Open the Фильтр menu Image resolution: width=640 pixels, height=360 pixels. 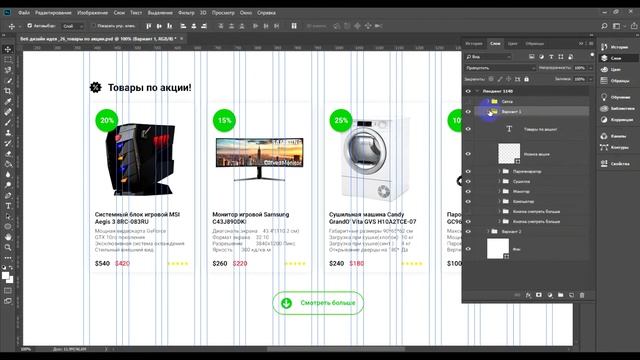point(186,13)
